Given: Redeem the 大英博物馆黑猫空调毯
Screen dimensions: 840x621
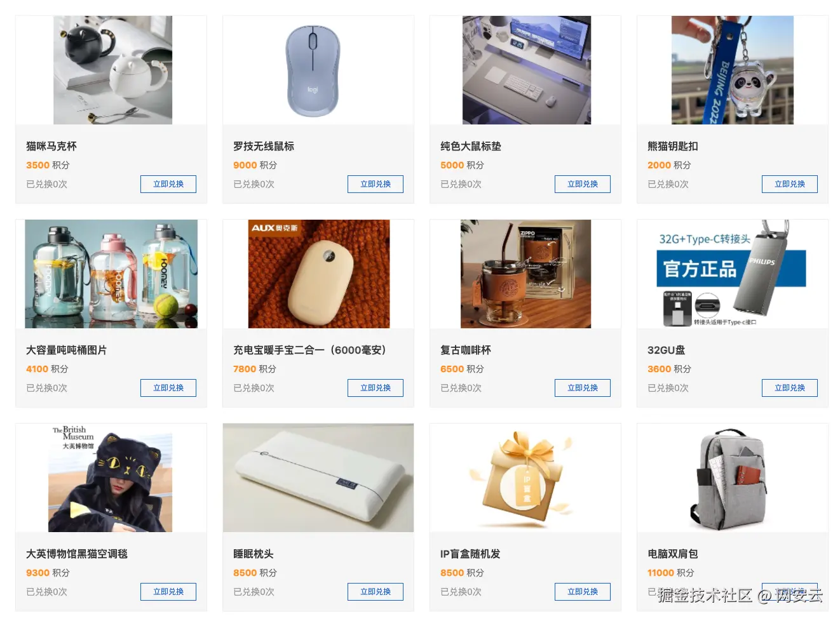Looking at the screenshot, I should point(168,592).
